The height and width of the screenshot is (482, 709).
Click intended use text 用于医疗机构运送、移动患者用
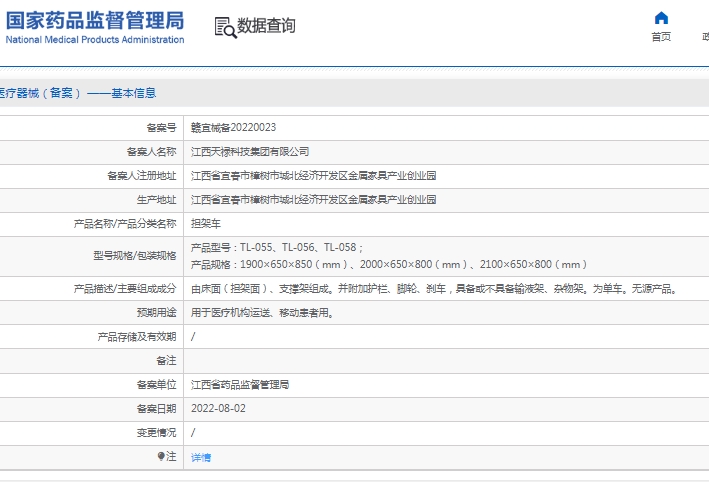click(x=262, y=313)
